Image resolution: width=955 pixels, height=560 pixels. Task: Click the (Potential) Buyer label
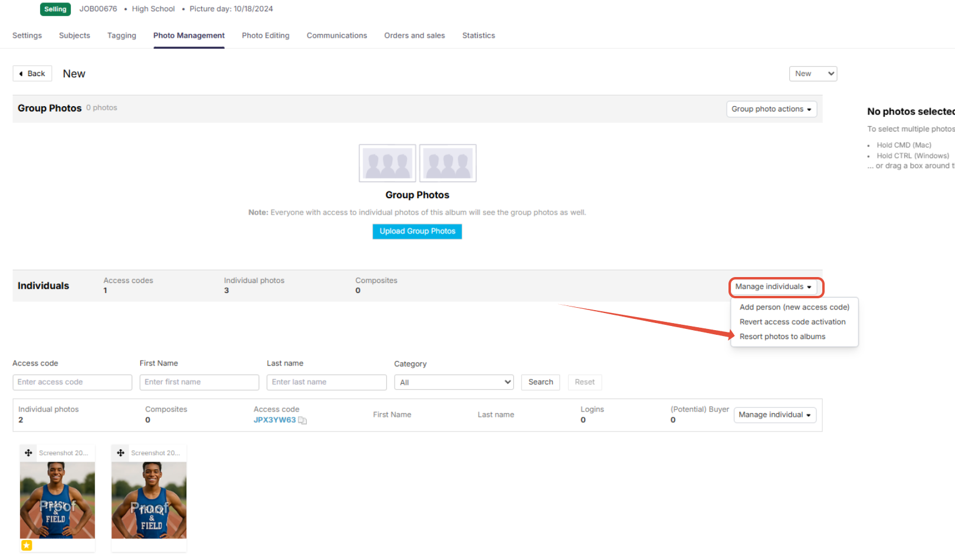coord(700,409)
